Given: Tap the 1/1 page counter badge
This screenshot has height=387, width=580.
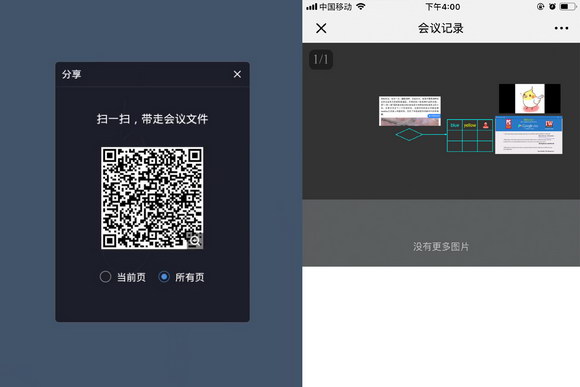Looking at the screenshot, I should [321, 60].
